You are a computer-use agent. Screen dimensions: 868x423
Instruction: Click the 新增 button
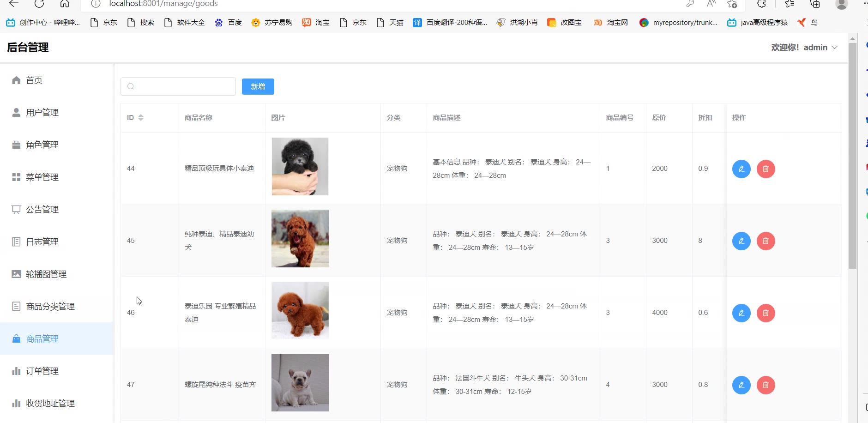pyautogui.click(x=258, y=86)
